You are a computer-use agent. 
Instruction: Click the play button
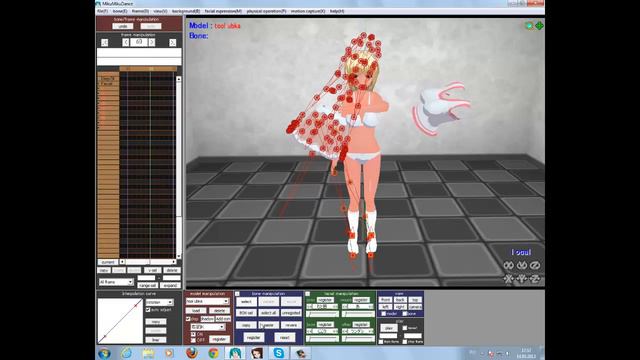pos(389,328)
